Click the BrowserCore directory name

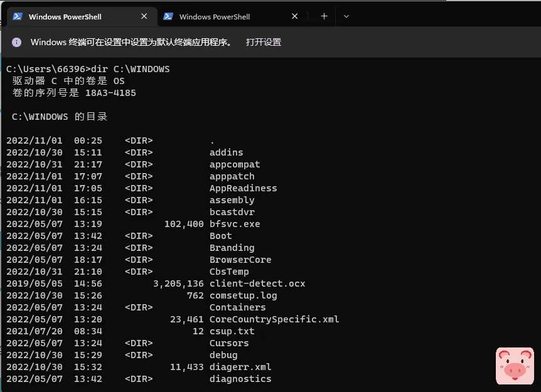pos(240,260)
